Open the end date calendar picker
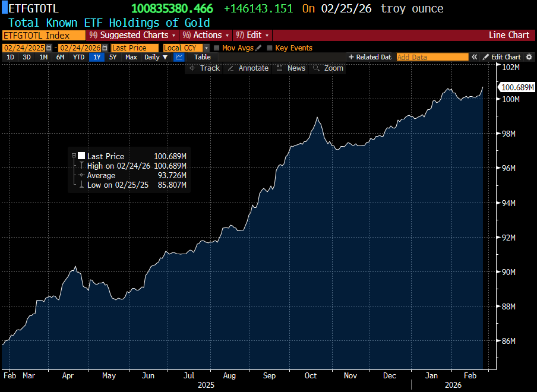The image size is (537, 392). tap(105, 48)
